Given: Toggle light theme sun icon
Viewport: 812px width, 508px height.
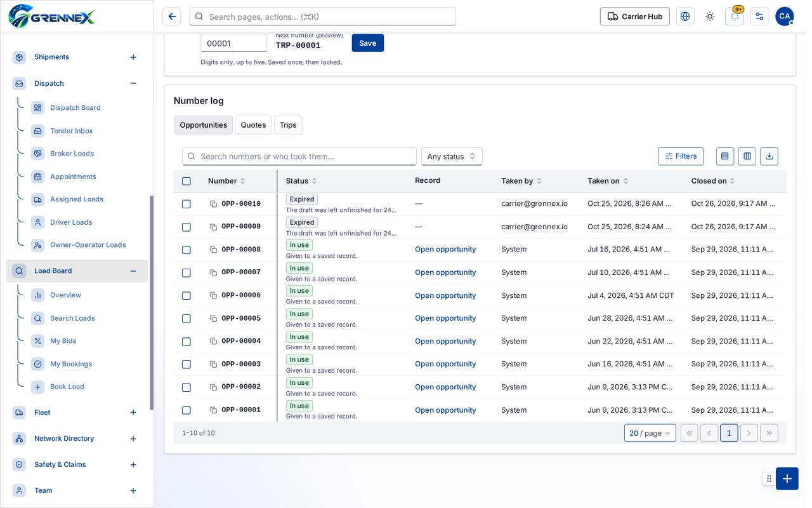Looking at the screenshot, I should tap(710, 17).
